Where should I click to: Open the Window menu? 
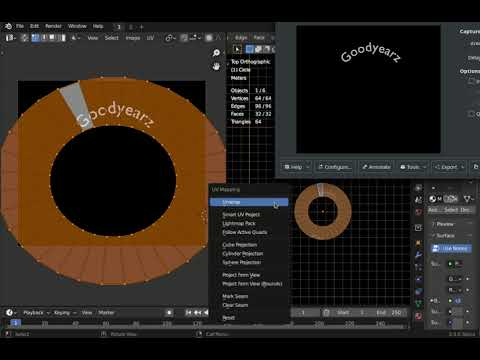[x=77, y=26]
